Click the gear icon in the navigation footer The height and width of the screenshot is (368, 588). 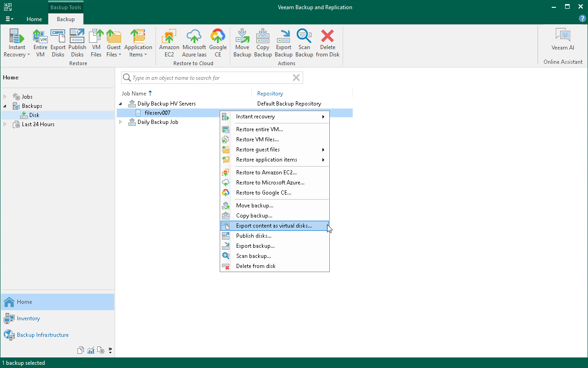[101, 351]
